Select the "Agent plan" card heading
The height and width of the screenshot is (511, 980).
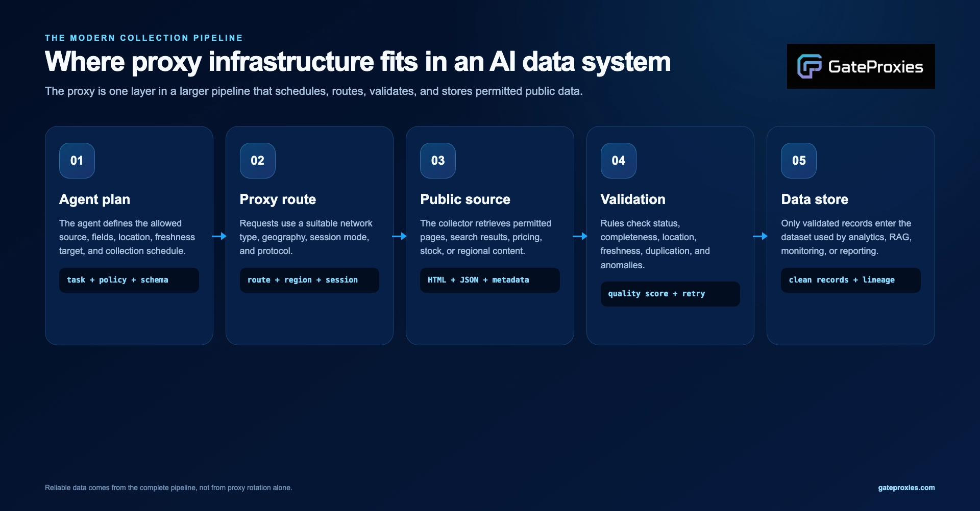pyautogui.click(x=94, y=199)
